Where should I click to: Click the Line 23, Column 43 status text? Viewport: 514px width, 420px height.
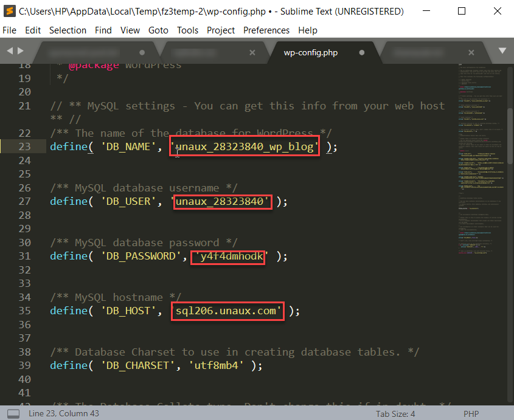(x=64, y=413)
